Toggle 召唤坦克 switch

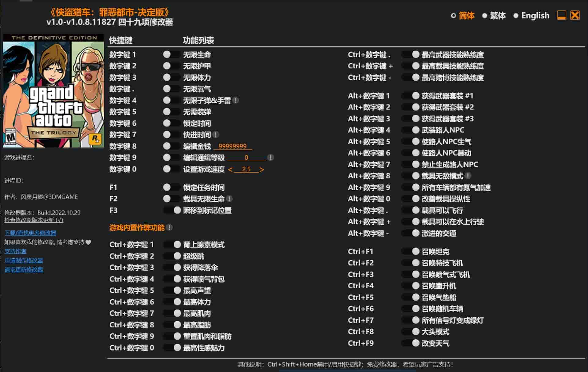point(410,252)
